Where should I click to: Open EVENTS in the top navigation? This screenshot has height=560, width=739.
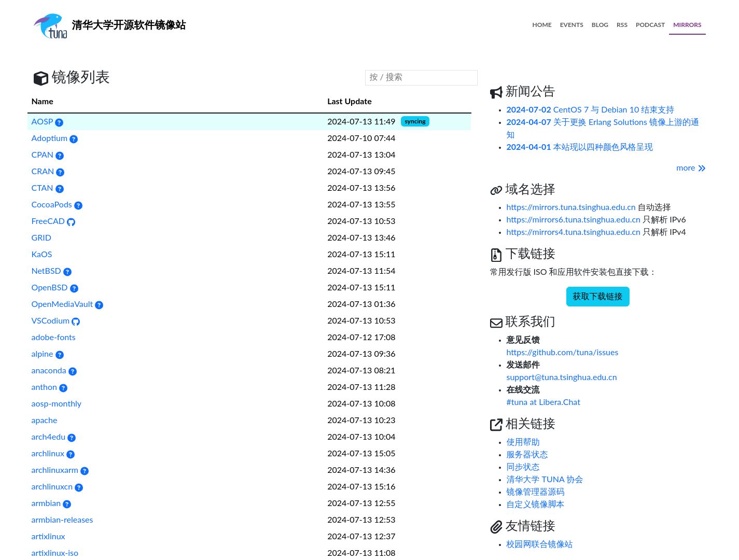571,25
